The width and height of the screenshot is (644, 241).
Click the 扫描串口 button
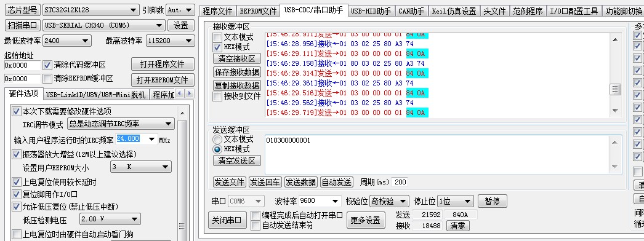click(22, 25)
